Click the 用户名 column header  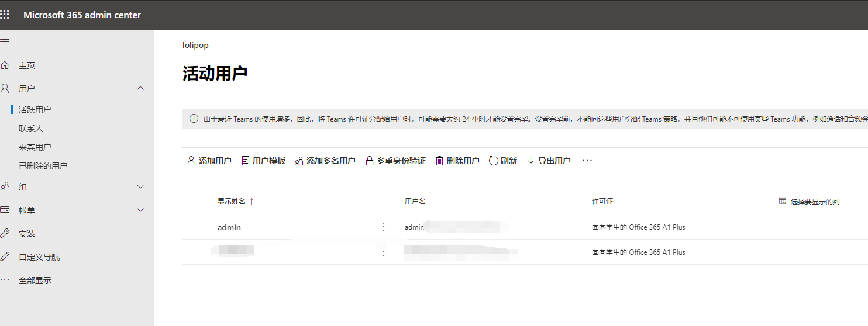(x=415, y=201)
